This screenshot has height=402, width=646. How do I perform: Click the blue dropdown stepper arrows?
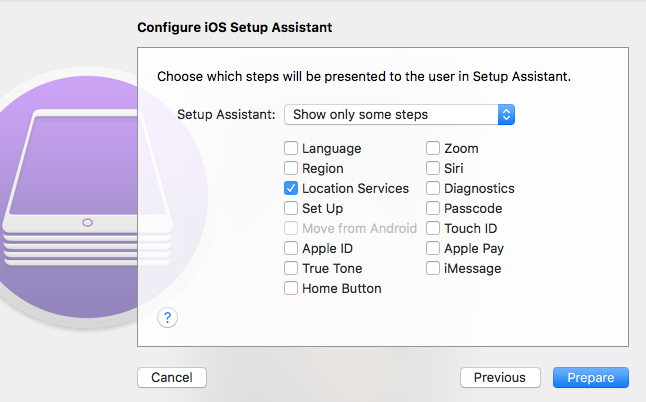click(x=506, y=115)
